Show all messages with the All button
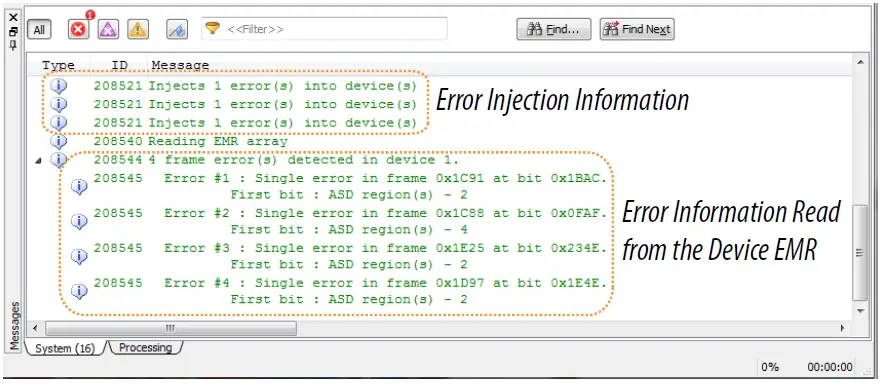The width and height of the screenshot is (882, 384). (39, 30)
